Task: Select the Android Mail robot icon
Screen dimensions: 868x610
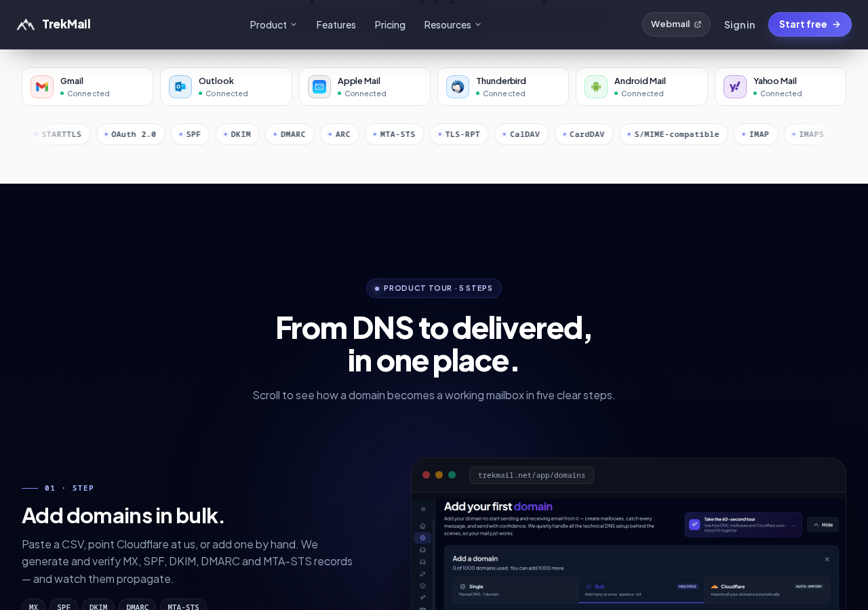Action: (x=596, y=87)
